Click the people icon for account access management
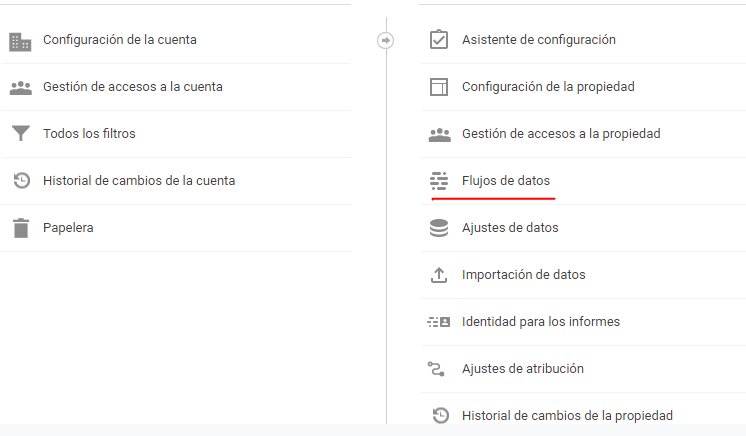This screenshot has height=436, width=746. [20, 88]
